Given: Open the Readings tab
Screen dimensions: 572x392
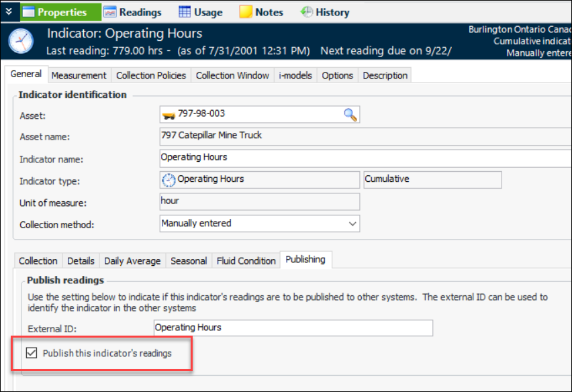Looking at the screenshot, I should point(132,12).
